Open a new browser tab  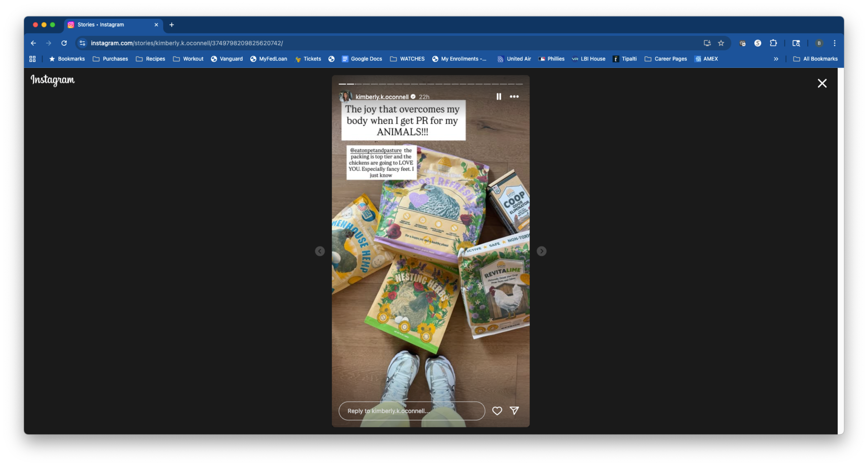(x=172, y=25)
